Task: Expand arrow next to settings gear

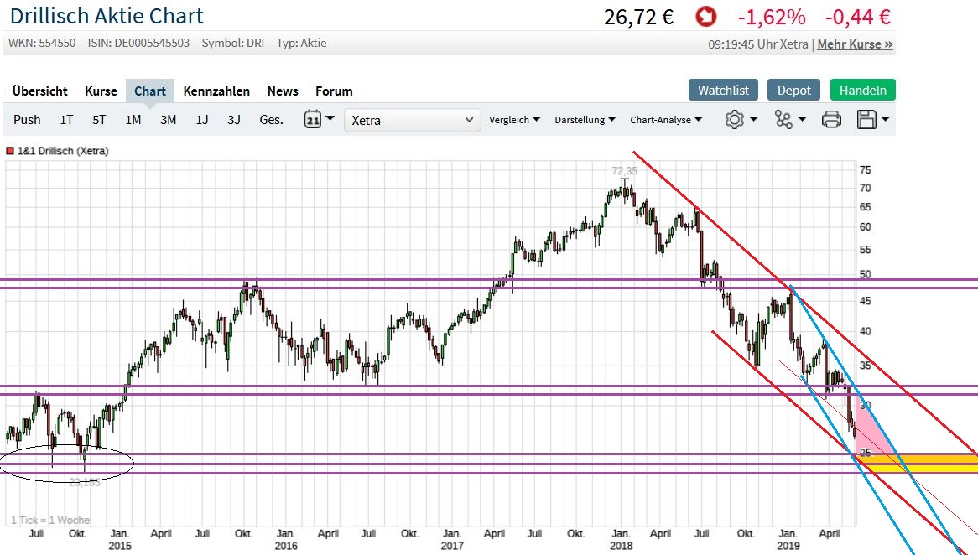Action: [753, 118]
